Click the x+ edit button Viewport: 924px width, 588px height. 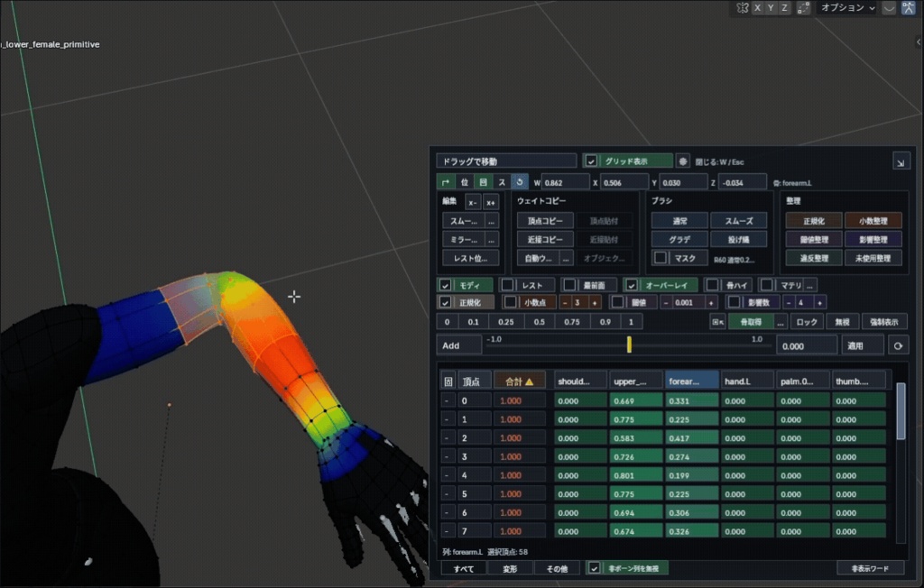click(491, 202)
